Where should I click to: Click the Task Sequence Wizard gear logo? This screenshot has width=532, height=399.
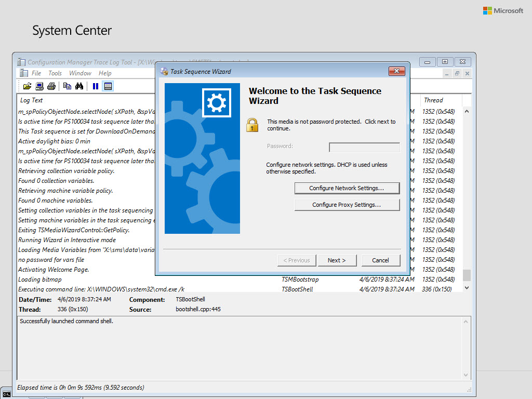(217, 102)
